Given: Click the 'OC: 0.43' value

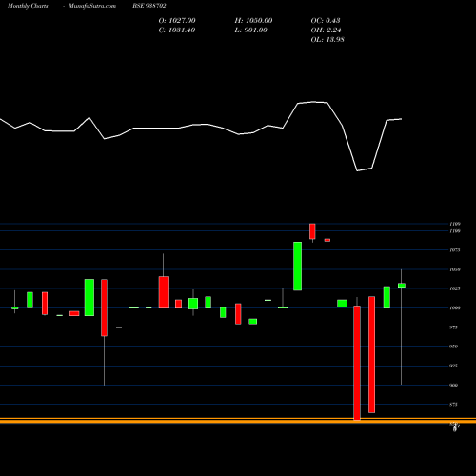Looking at the screenshot, I should [326, 21].
